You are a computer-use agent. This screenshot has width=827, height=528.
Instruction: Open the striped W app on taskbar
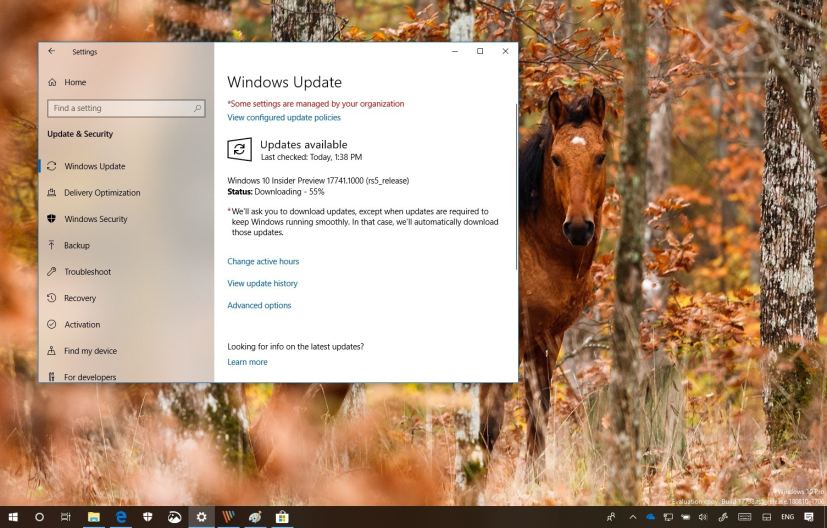click(x=228, y=517)
